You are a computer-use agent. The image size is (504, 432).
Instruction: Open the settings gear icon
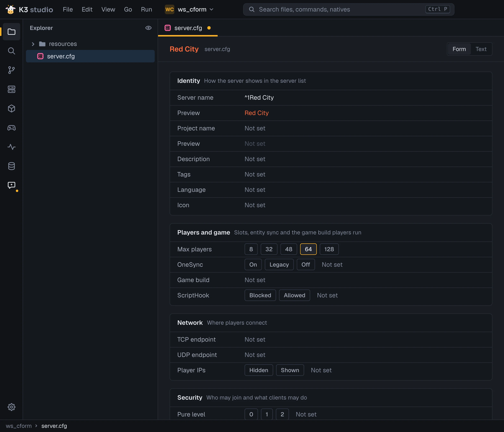[11, 407]
